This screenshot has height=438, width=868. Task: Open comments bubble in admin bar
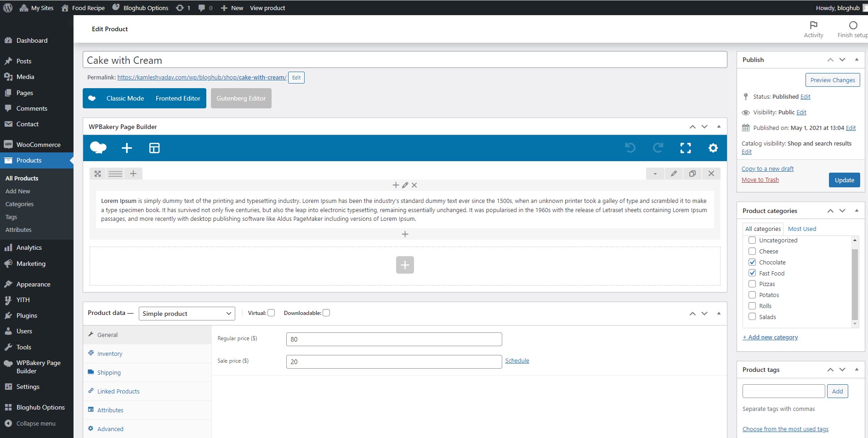tap(205, 8)
